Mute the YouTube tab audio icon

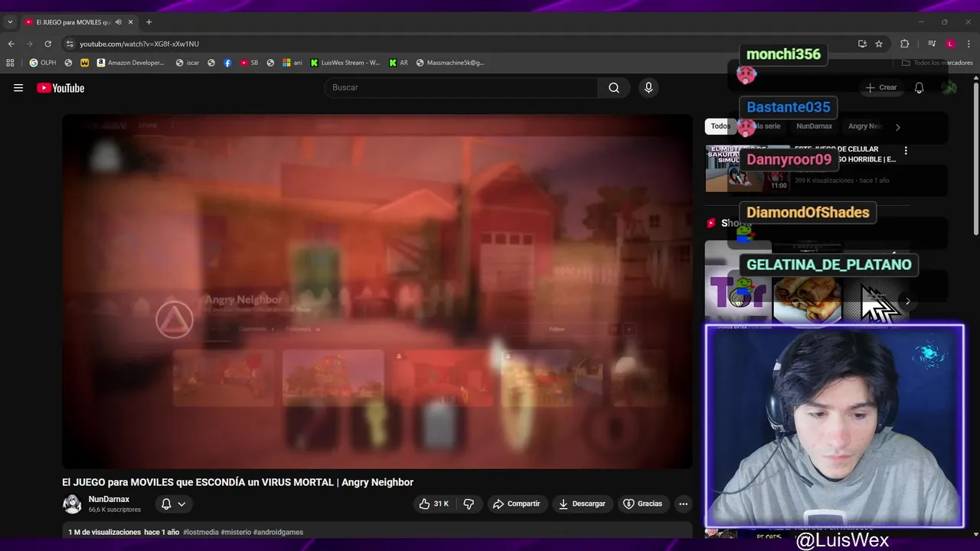118,22
